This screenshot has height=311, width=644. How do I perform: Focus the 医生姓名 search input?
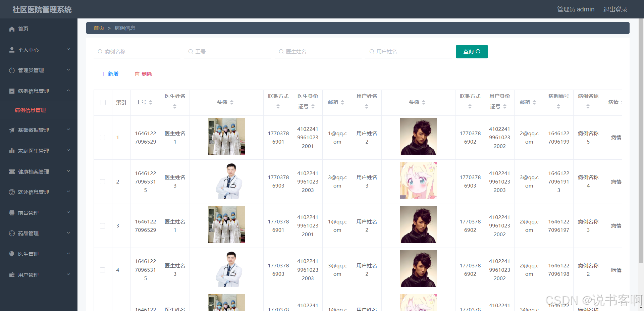[318, 52]
